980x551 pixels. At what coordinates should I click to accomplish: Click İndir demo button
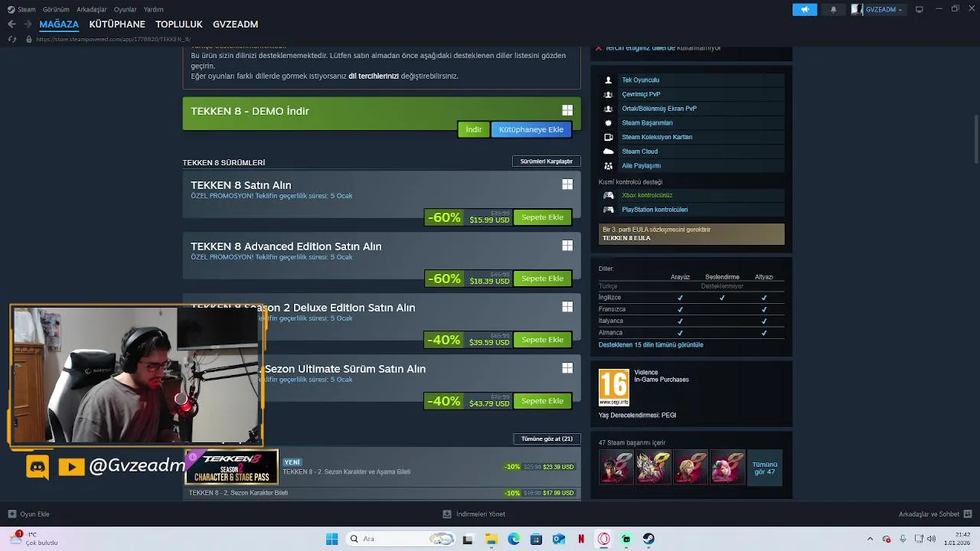474,129
